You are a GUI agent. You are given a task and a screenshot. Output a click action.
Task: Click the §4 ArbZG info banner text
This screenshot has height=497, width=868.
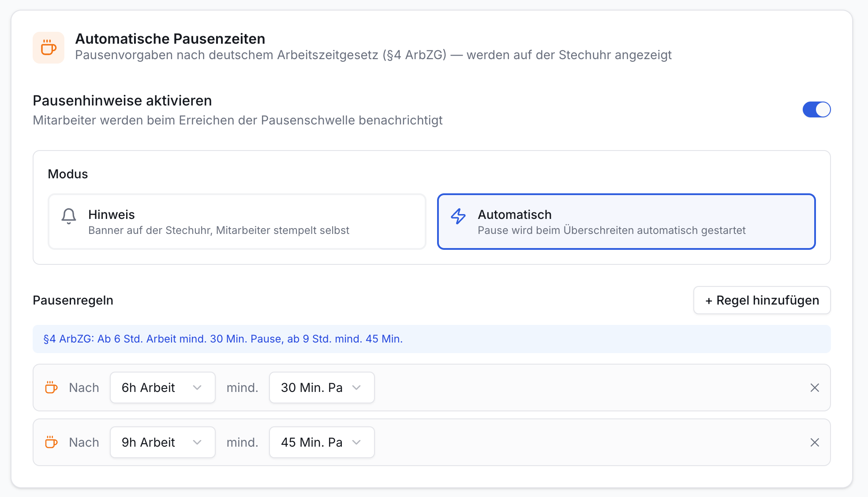[223, 339]
